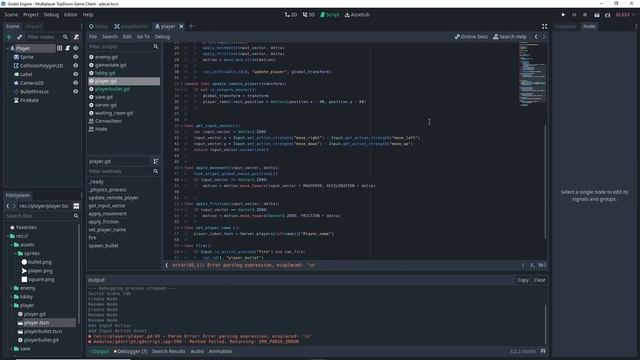
Task: Run the project with the play icon
Action: (563, 15)
